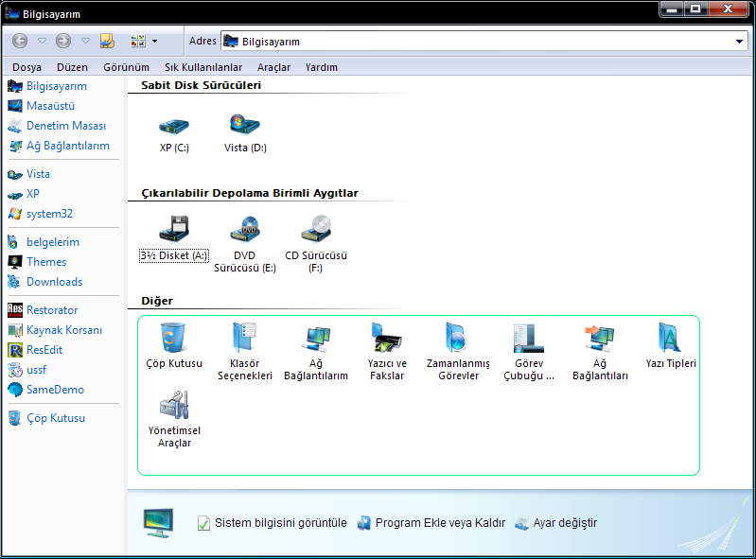
Task: Click the Views toolbar icon
Action: (x=138, y=41)
